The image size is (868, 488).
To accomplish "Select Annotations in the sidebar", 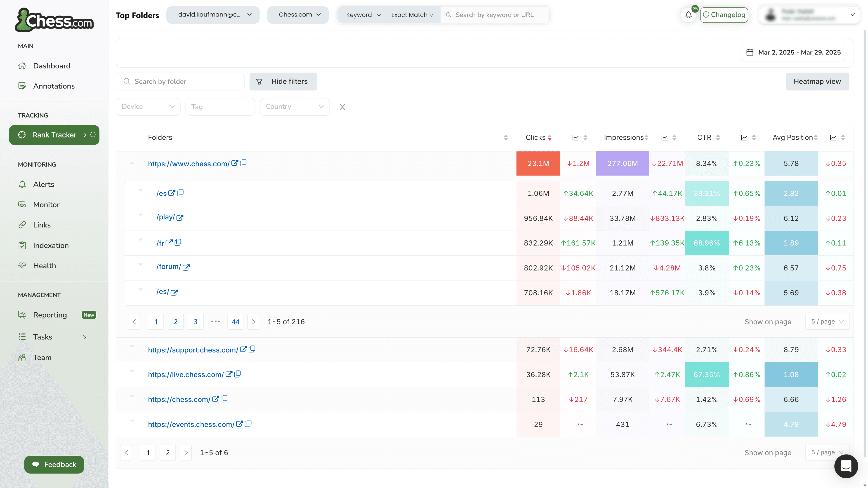I will coord(54,86).
